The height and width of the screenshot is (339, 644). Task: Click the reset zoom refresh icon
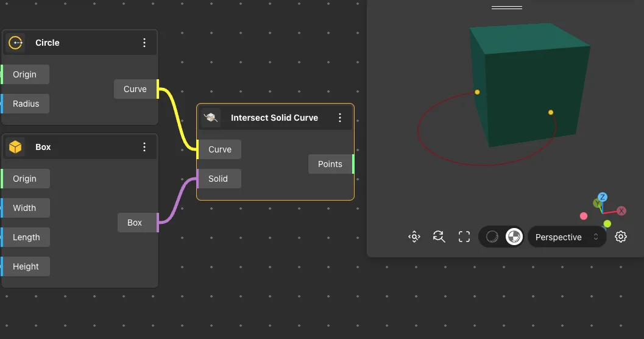pos(439,237)
